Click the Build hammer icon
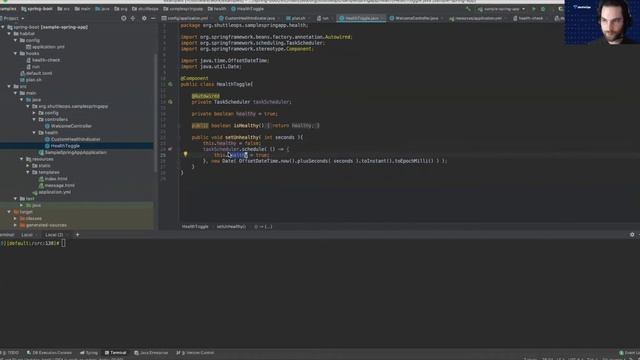 [468, 9]
